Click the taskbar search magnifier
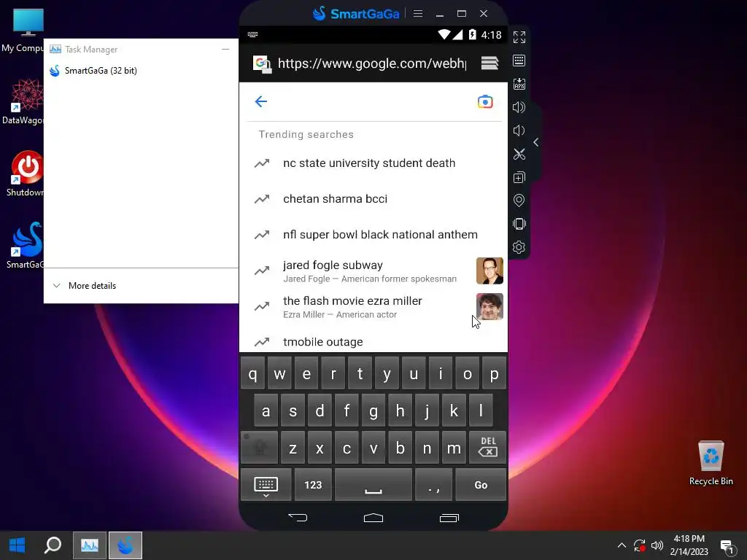 [53, 545]
